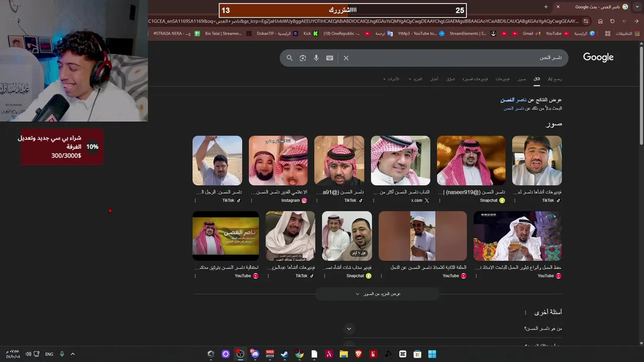
Task: Open the Gmail bookmark
Action: click(x=531, y=34)
